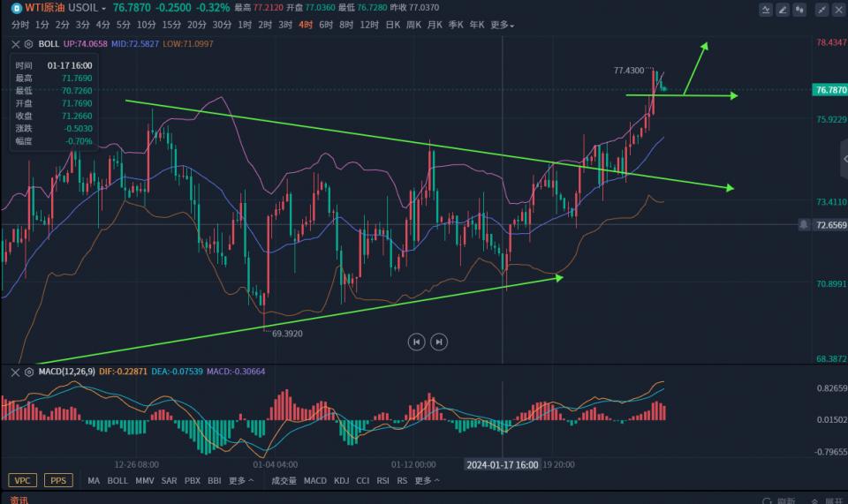The height and width of the screenshot is (504, 848).
Task: Click the MACD DIF:-0.22871 value
Action: coord(123,372)
